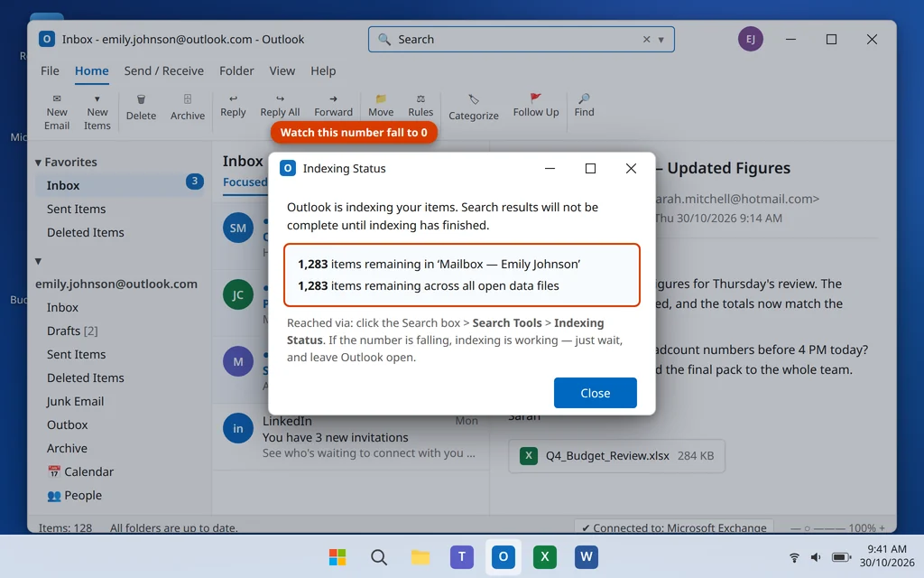Open the File menu
Screen dimensions: 924x578
point(50,70)
